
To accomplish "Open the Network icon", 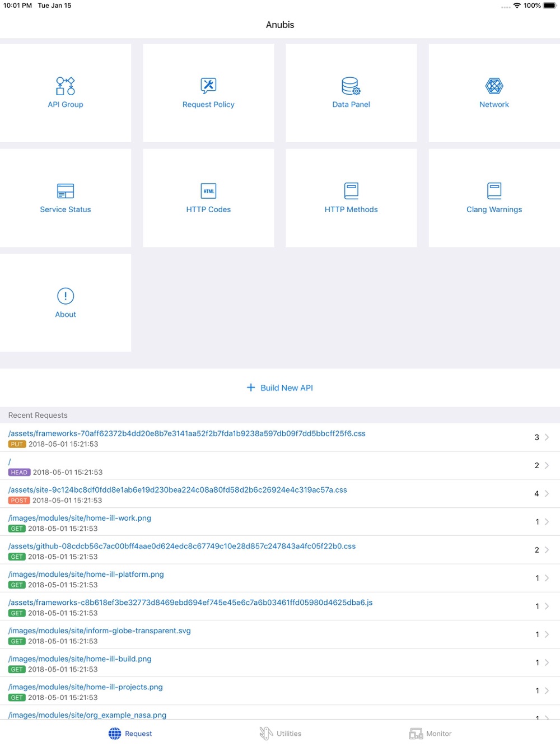I will pos(494,86).
